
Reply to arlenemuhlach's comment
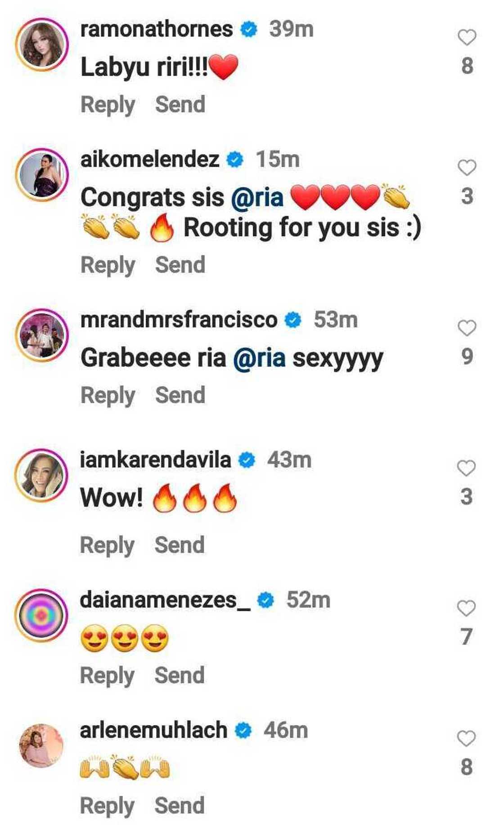(x=107, y=806)
